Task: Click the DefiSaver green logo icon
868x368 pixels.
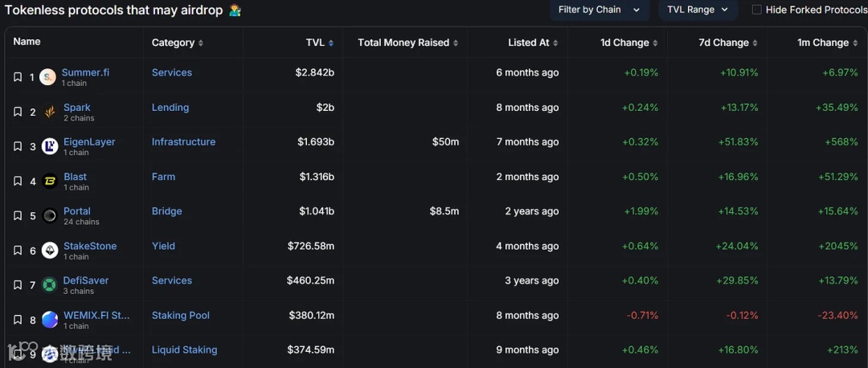Action: click(50, 285)
